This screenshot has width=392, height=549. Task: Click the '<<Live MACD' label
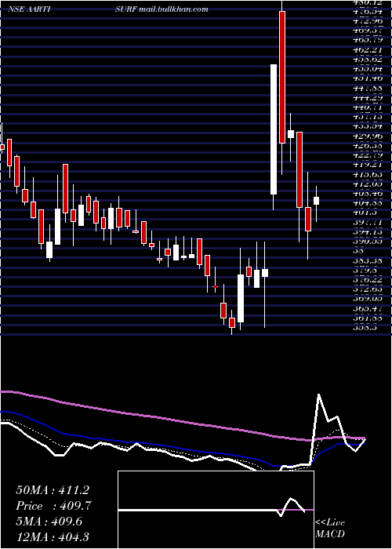point(330,529)
